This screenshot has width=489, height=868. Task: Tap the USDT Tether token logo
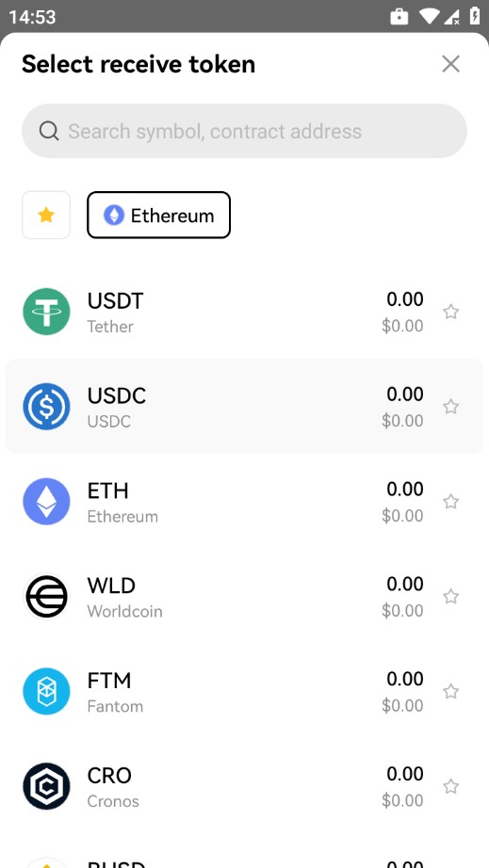pos(46,312)
